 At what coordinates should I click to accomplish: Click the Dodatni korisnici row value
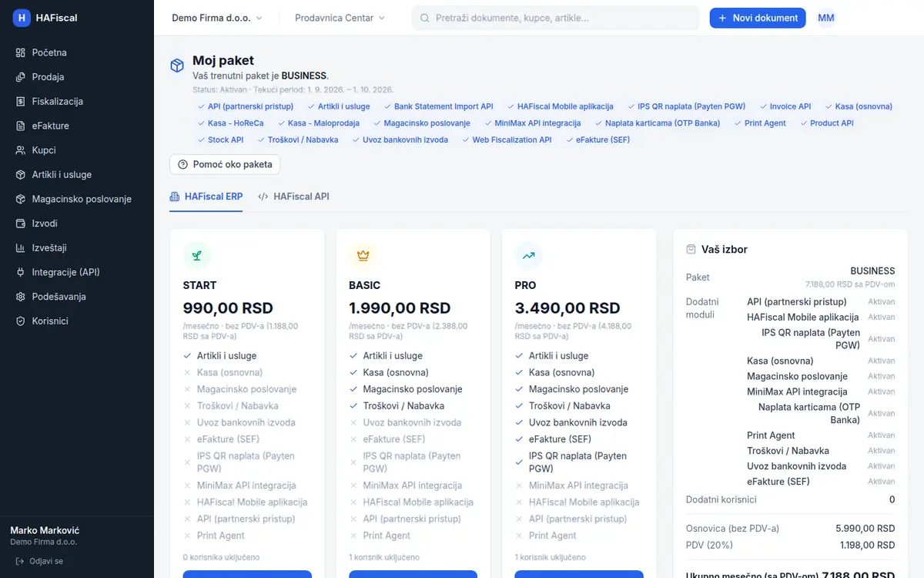pos(892,499)
